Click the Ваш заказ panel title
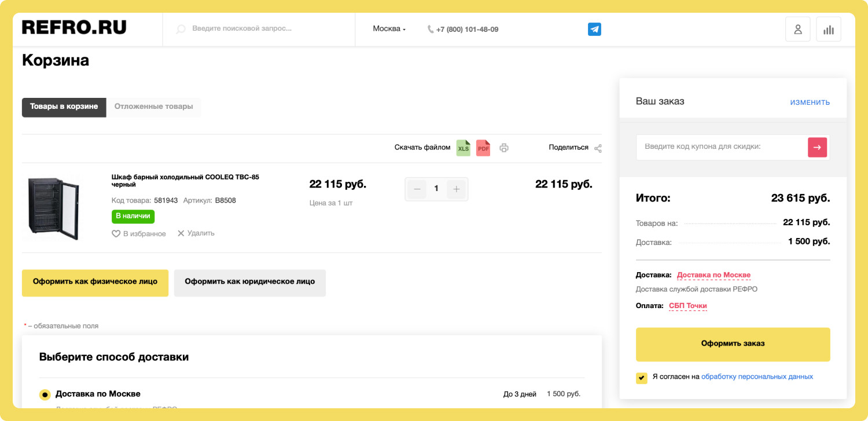The image size is (868, 421). click(660, 101)
